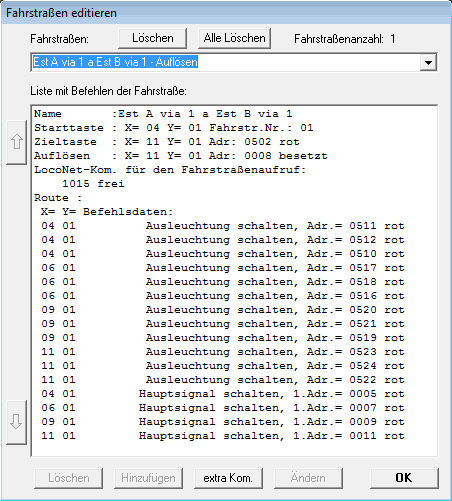Viewport: 452px width, 501px height.
Task: Click the move-down arrow button
Action: click(16, 422)
